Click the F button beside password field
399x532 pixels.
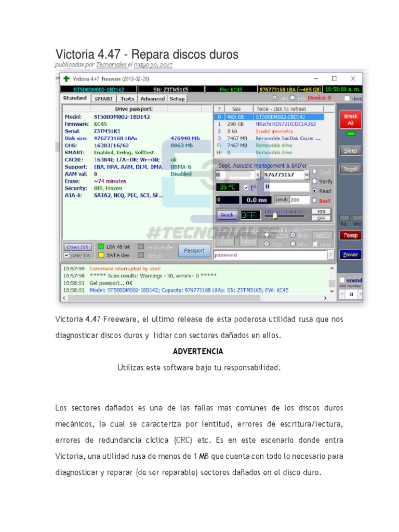(331, 255)
